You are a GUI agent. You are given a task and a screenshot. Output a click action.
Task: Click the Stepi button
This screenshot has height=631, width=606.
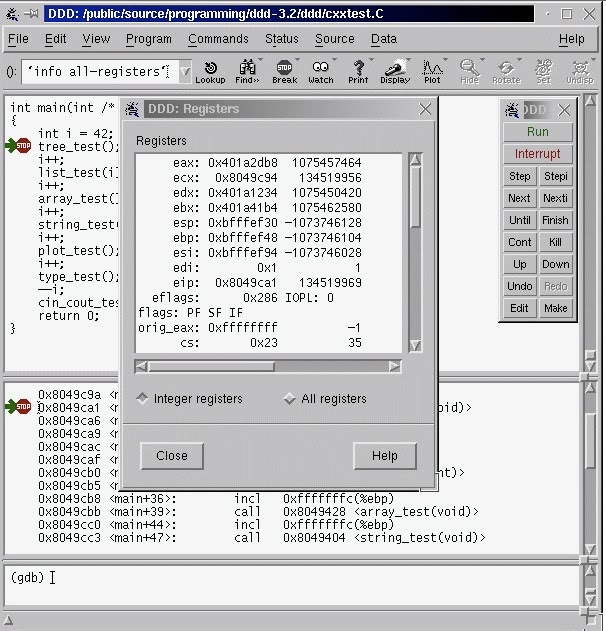[556, 176]
